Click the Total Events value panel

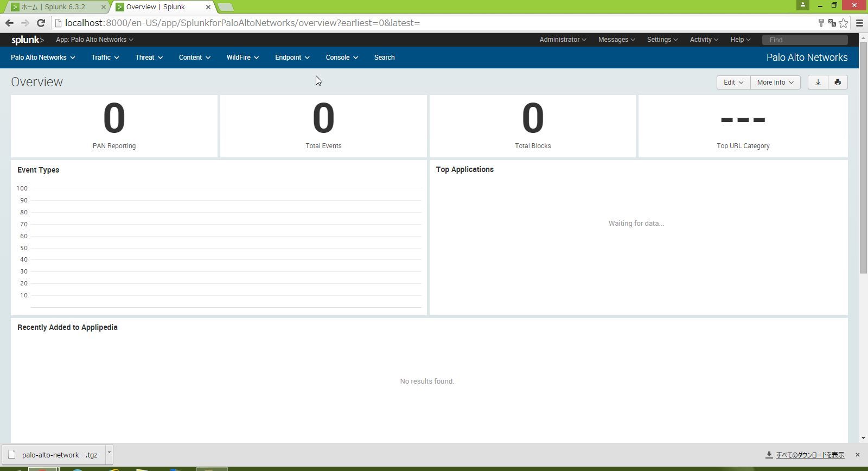323,126
